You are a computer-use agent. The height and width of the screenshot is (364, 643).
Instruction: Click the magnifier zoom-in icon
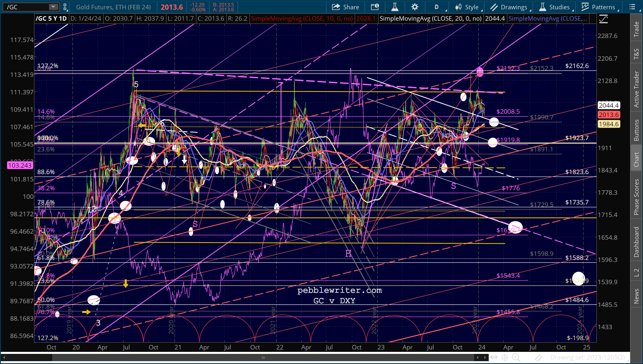coord(516,358)
